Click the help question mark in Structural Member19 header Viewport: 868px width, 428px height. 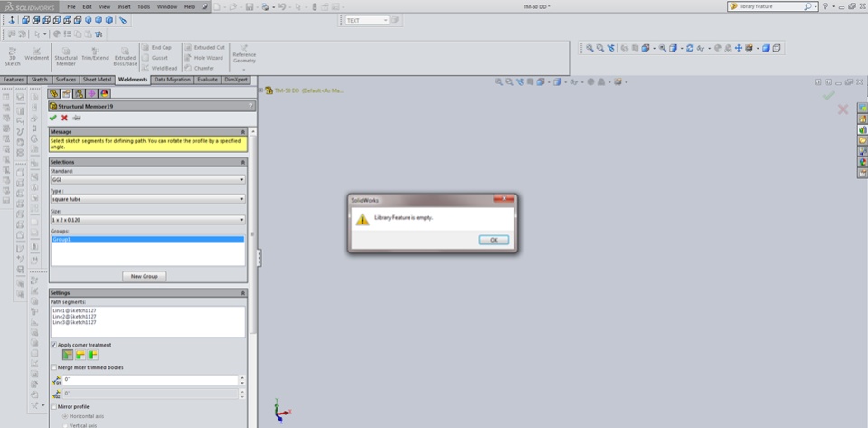(x=250, y=106)
